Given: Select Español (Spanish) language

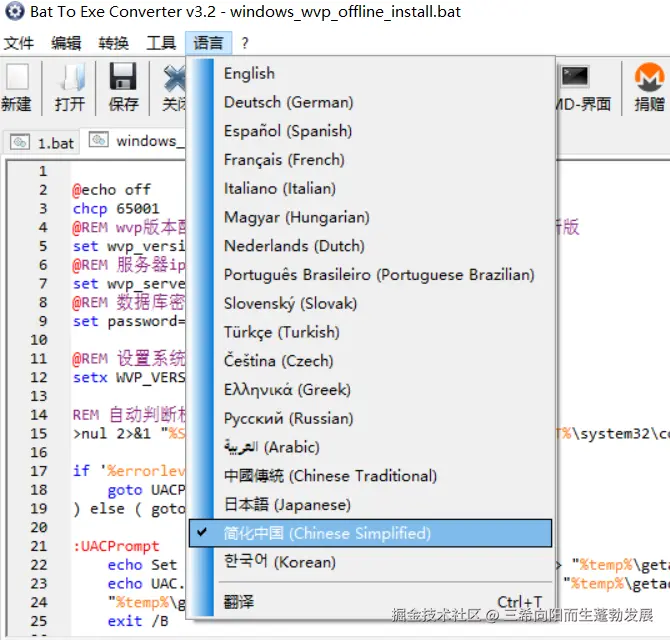Looking at the screenshot, I should [370, 131].
